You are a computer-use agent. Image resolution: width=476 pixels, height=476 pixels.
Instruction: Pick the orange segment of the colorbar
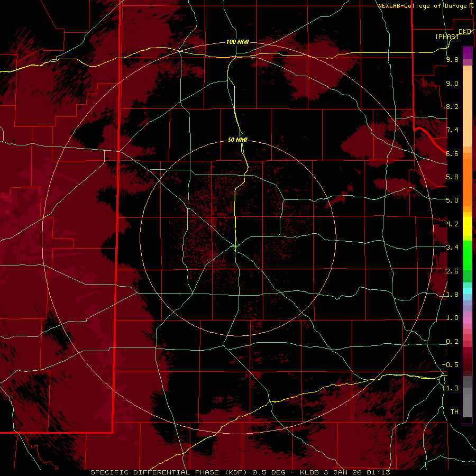pos(467,182)
